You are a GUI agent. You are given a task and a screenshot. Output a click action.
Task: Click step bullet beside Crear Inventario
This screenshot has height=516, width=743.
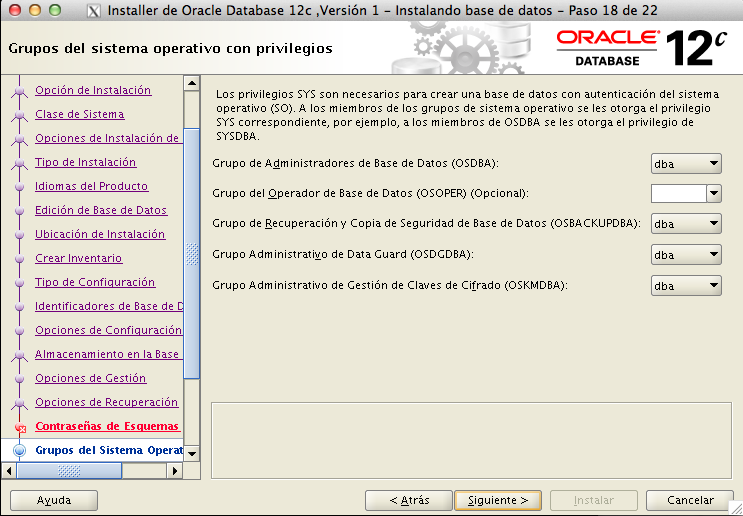[19, 259]
